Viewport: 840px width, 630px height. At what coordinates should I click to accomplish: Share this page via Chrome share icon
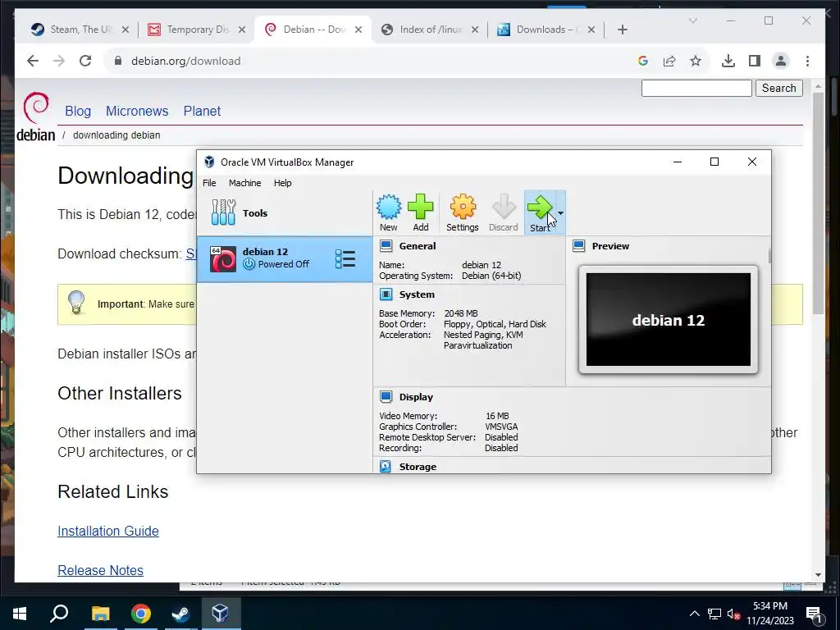coord(669,61)
